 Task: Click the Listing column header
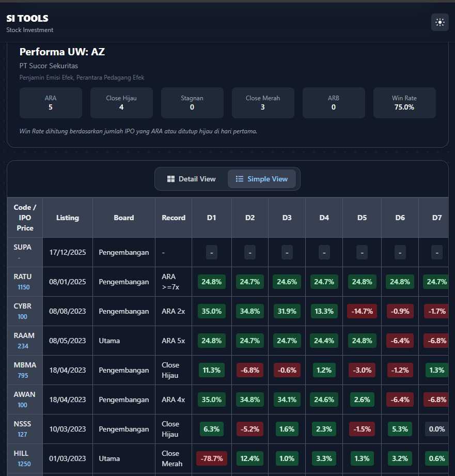pyautogui.click(x=68, y=218)
